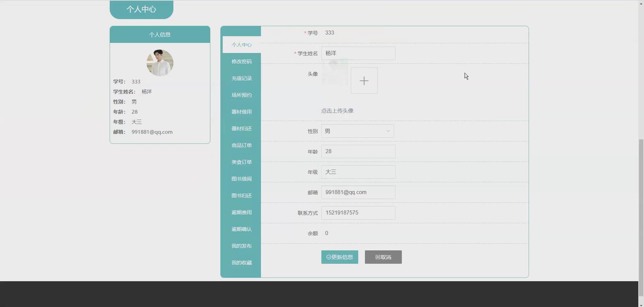Click the checkmark icon on 更新信息 button

(x=328, y=257)
